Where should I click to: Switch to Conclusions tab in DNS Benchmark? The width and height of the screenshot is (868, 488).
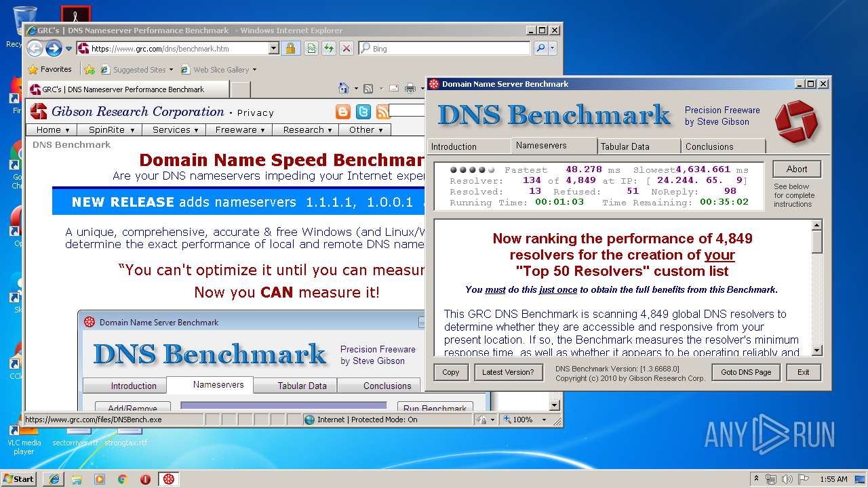pos(723,146)
